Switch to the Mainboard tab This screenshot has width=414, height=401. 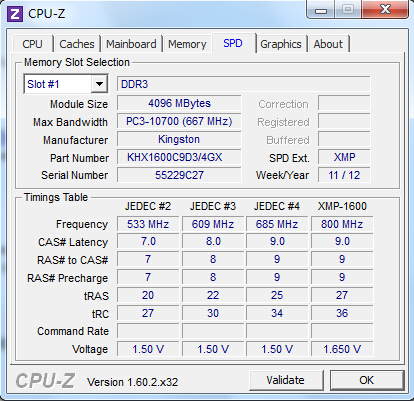pos(131,44)
